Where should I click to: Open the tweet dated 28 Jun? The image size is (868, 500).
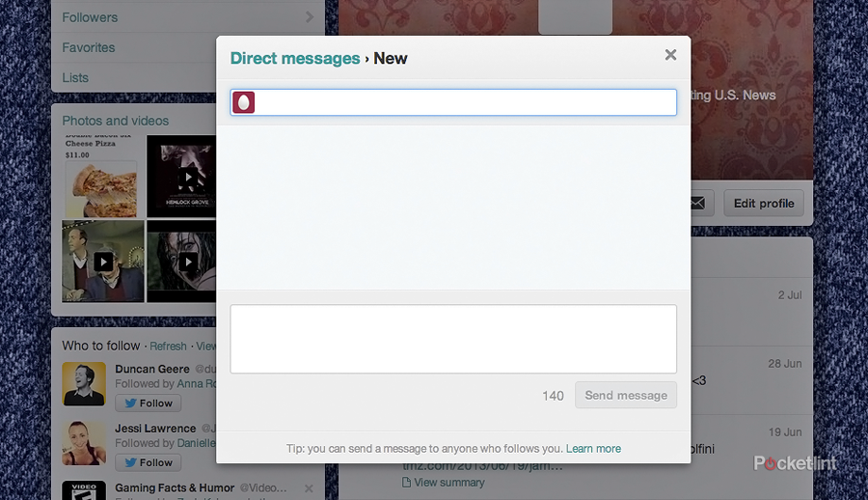tap(784, 364)
